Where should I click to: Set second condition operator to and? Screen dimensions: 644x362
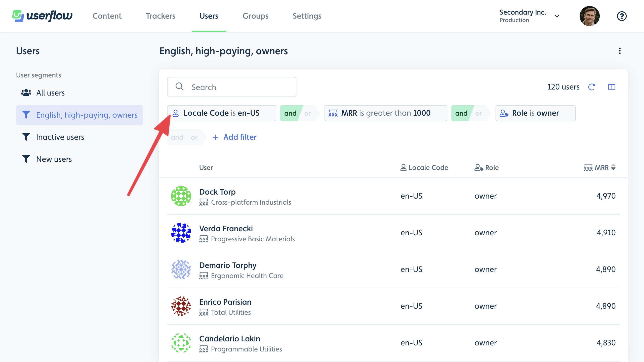[x=461, y=113]
